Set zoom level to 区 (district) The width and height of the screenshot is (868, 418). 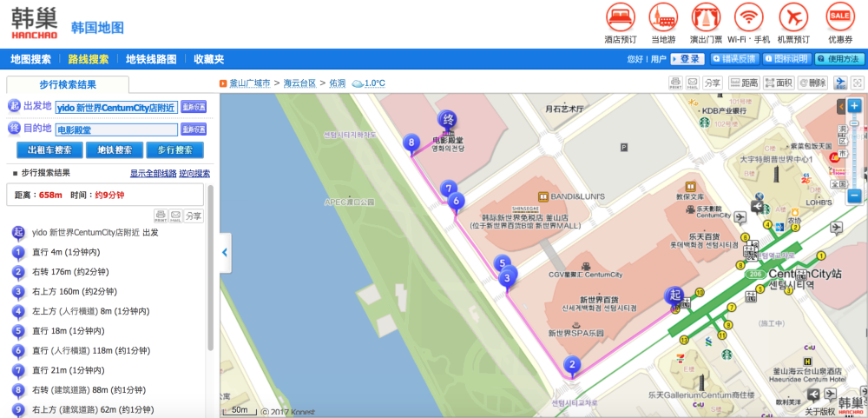coord(843,142)
